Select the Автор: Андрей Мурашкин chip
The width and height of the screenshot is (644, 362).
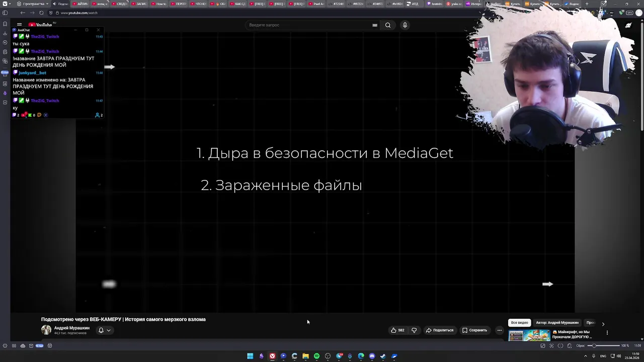557,323
